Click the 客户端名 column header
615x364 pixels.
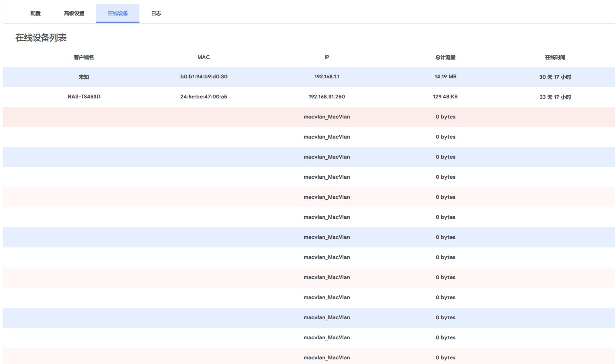pos(84,57)
